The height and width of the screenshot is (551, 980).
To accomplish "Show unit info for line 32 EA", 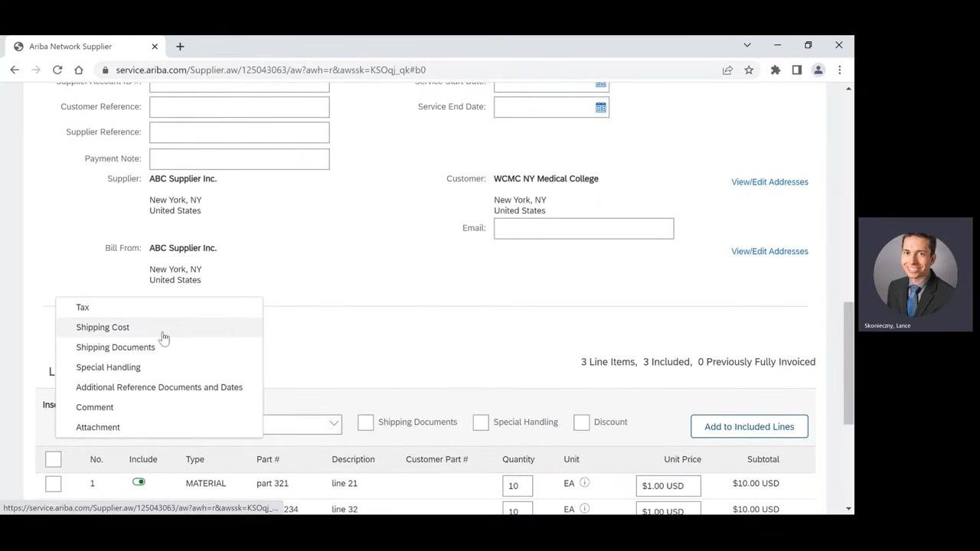I will tap(584, 508).
